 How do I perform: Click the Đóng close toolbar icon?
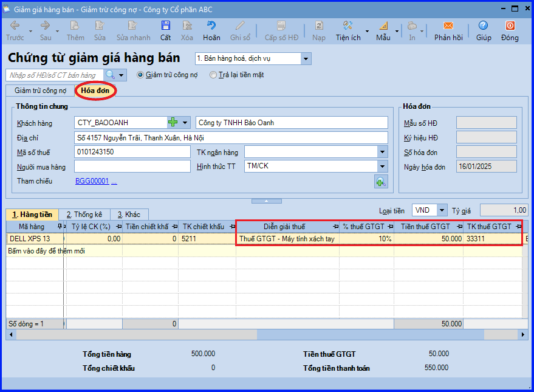click(x=510, y=26)
